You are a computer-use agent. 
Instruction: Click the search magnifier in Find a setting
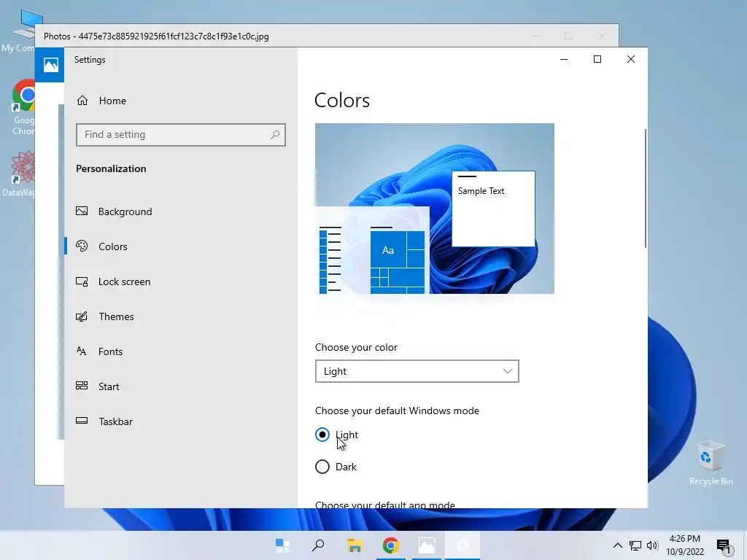pos(275,135)
